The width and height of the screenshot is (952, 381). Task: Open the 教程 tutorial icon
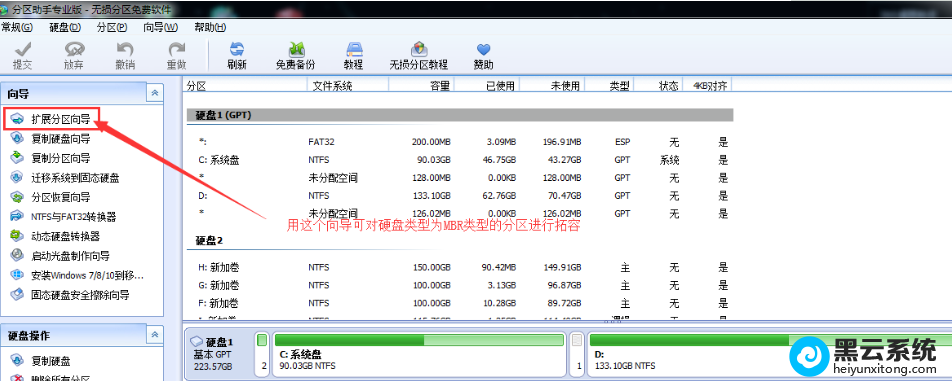353,56
